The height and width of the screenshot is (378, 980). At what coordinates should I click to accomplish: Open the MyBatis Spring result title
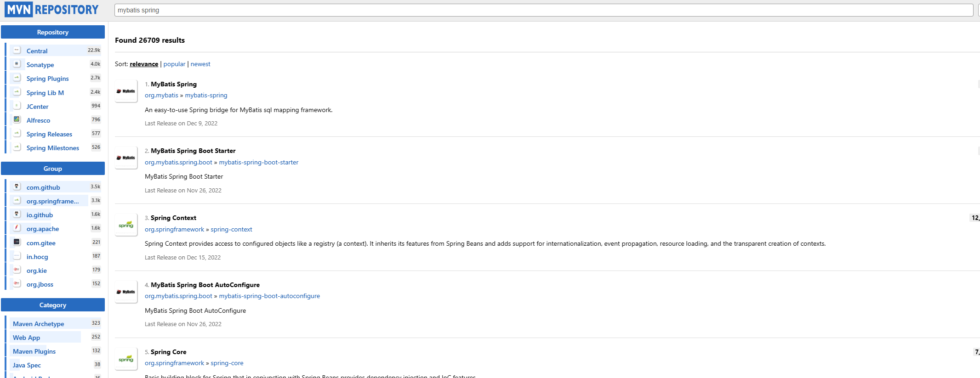tap(174, 84)
